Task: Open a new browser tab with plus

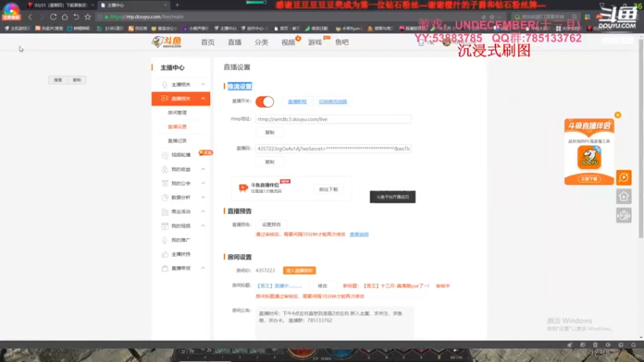Action: pyautogui.click(x=177, y=5)
